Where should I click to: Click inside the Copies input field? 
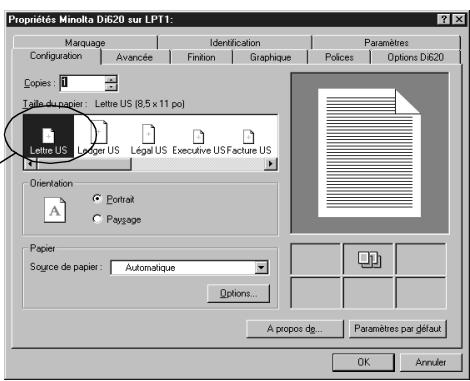coord(83,83)
